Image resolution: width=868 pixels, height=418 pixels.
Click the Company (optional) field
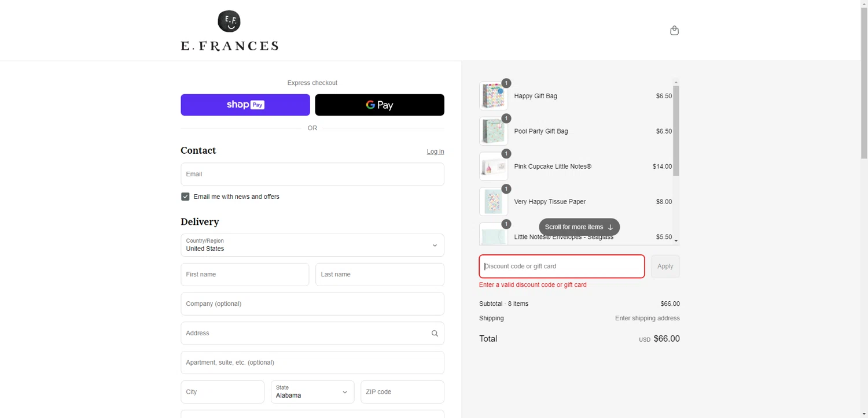pos(312,304)
